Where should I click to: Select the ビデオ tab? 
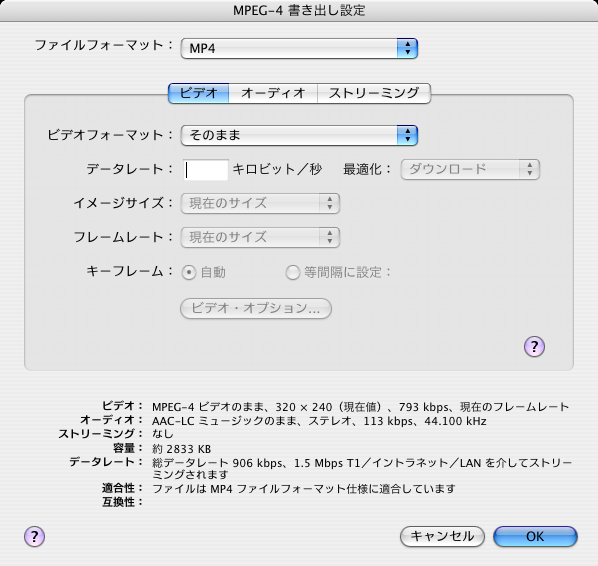[199, 93]
